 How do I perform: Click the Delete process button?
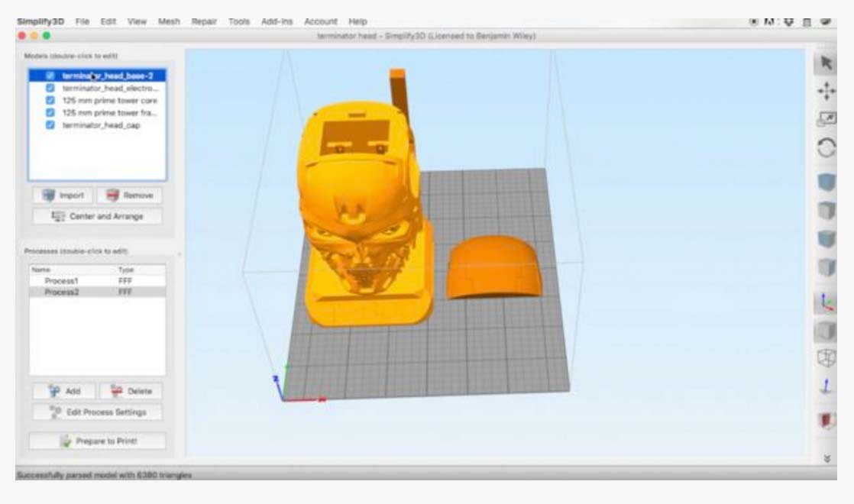click(131, 391)
